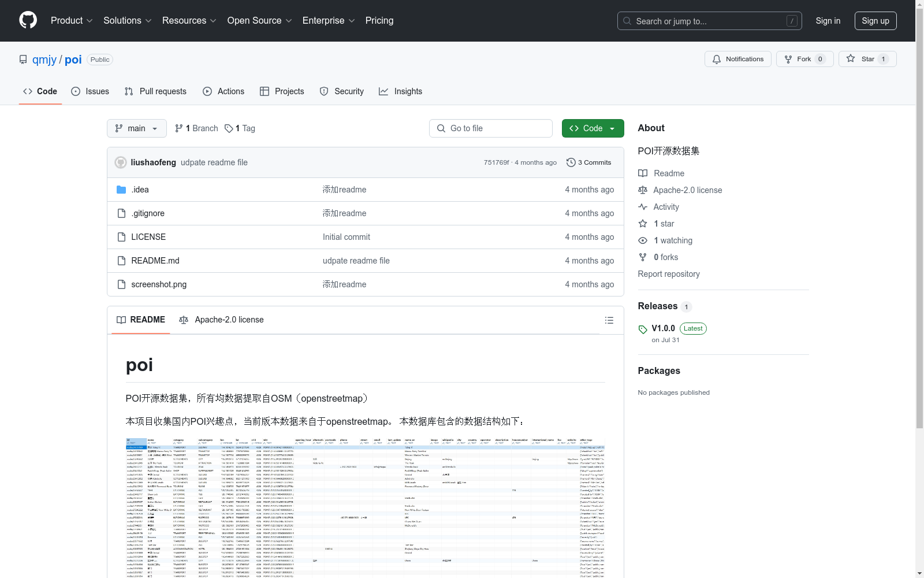
Task: Click the LICENSE file icon
Action: pyautogui.click(x=121, y=237)
